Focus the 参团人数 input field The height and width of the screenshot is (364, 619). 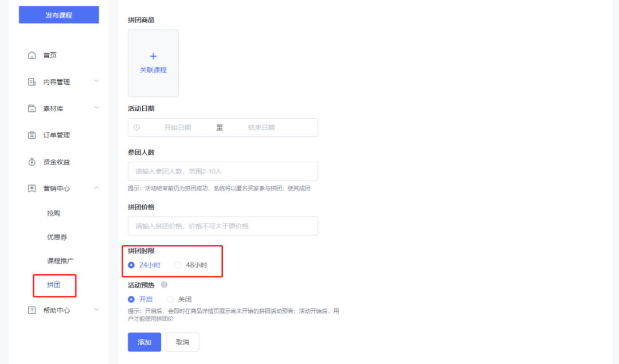(222, 171)
